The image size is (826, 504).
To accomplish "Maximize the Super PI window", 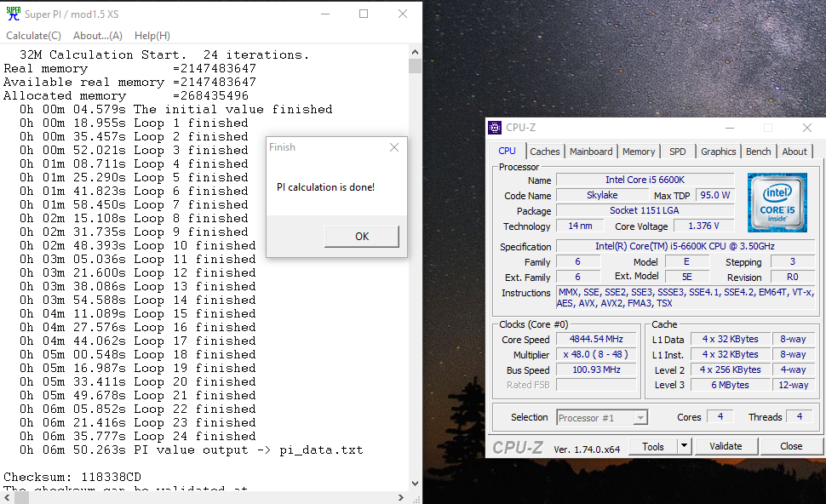I will (364, 14).
